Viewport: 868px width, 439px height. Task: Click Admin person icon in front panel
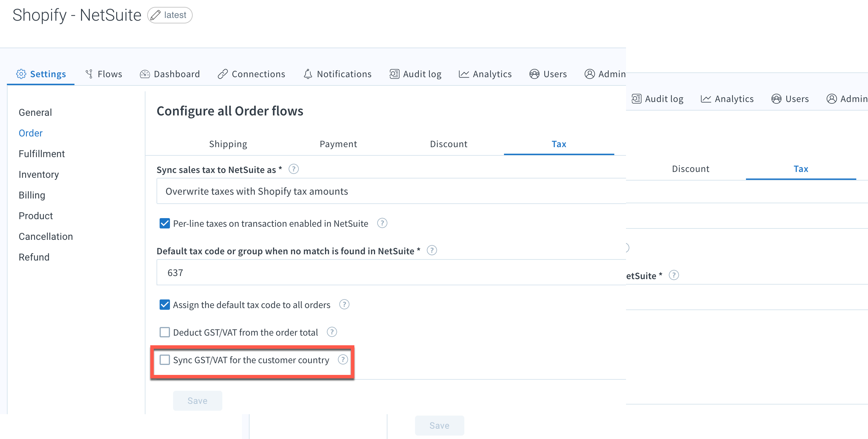590,74
